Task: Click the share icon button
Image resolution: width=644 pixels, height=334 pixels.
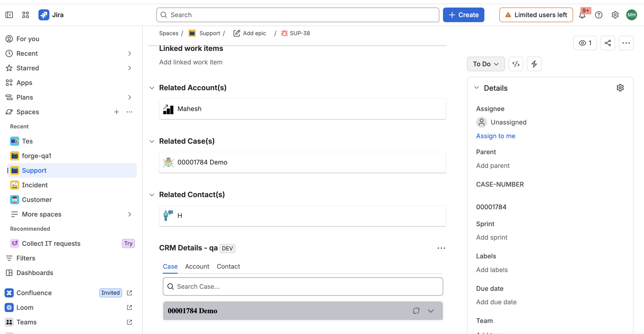Action: 608,43
